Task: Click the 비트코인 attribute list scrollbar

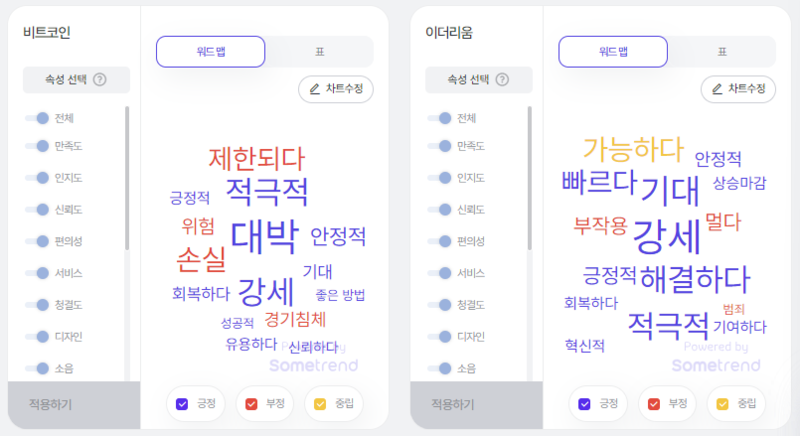Action: point(127,180)
